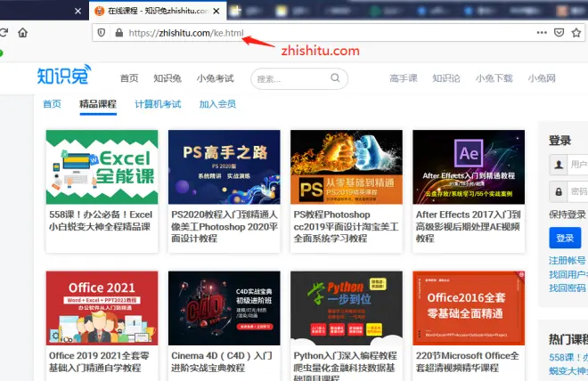This screenshot has width=588, height=381.
Task: Click the password input field
Action: [x=577, y=191]
